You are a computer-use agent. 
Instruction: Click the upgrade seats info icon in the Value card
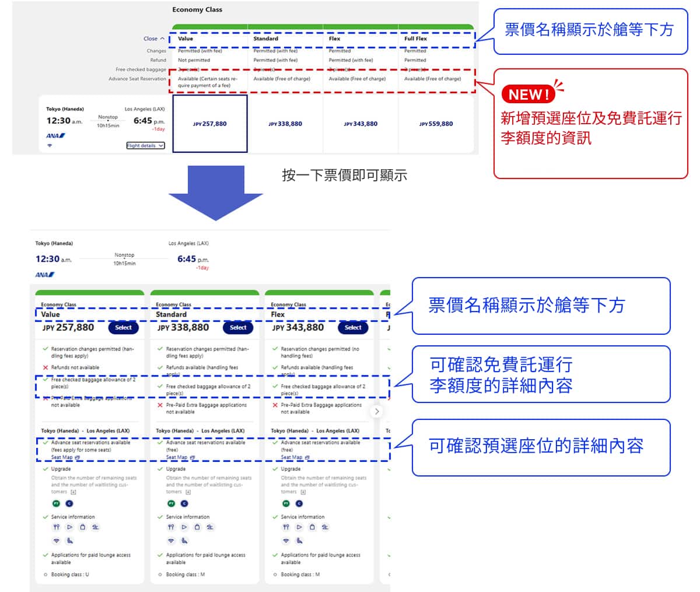coord(73,492)
